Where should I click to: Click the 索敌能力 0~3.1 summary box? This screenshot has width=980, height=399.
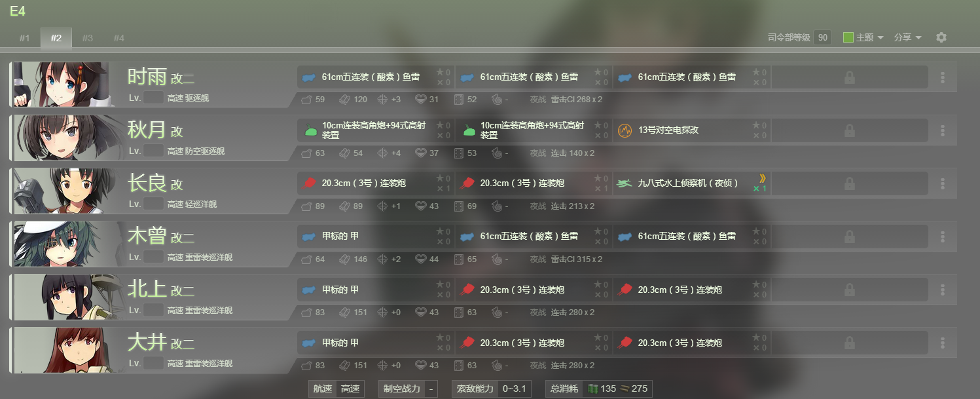coord(492,389)
